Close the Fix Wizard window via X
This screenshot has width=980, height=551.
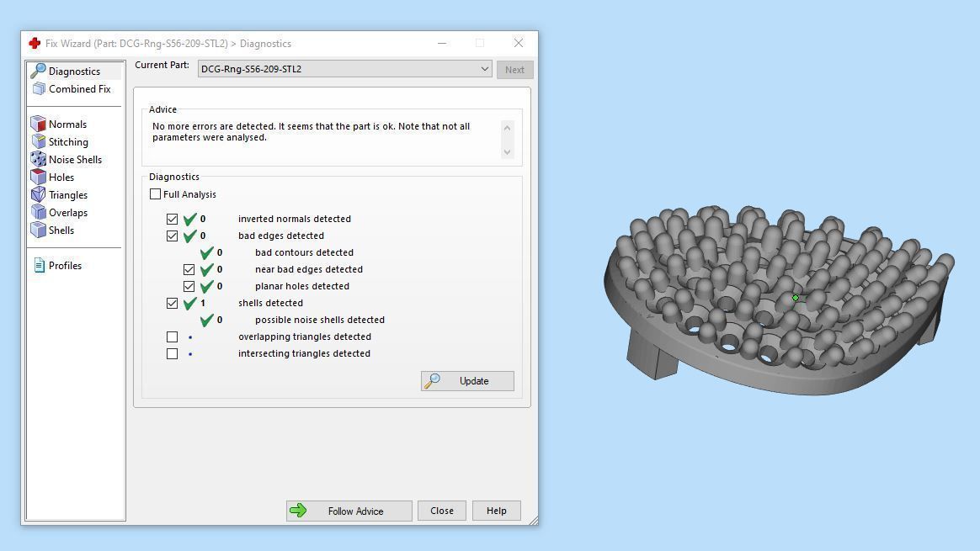(518, 43)
